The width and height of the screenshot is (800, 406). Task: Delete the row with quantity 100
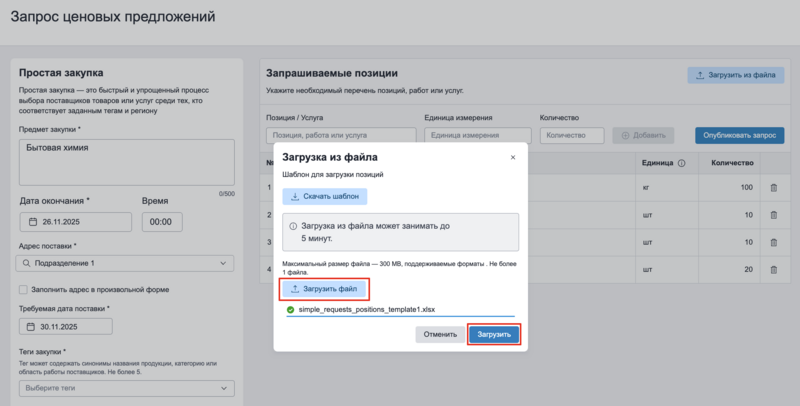tap(773, 188)
